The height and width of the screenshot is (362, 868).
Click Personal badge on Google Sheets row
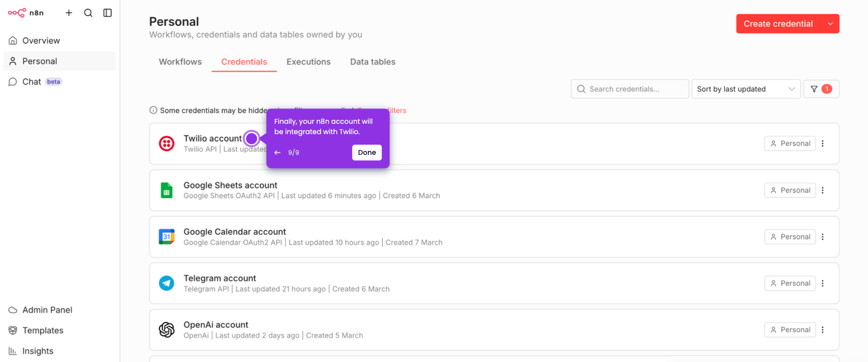click(790, 190)
